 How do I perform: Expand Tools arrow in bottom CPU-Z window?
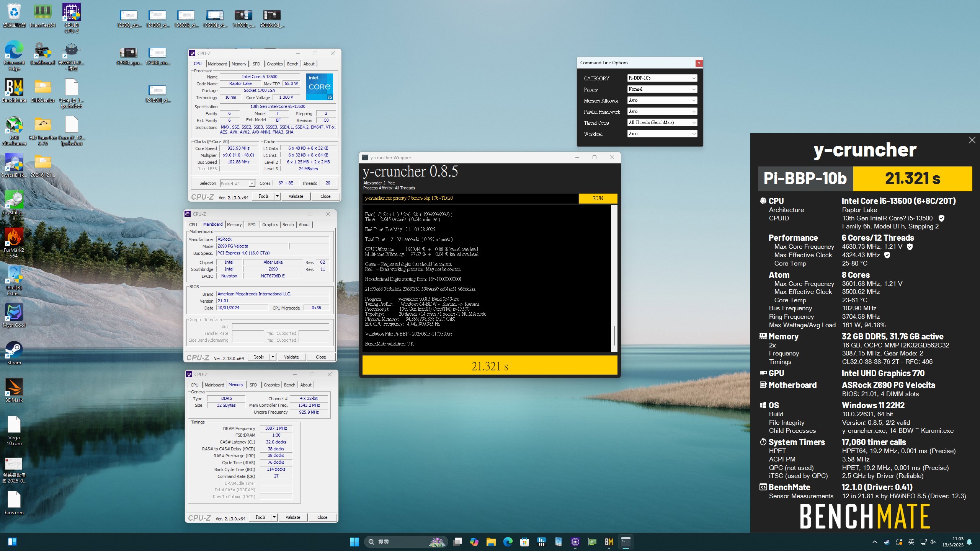tap(274, 517)
